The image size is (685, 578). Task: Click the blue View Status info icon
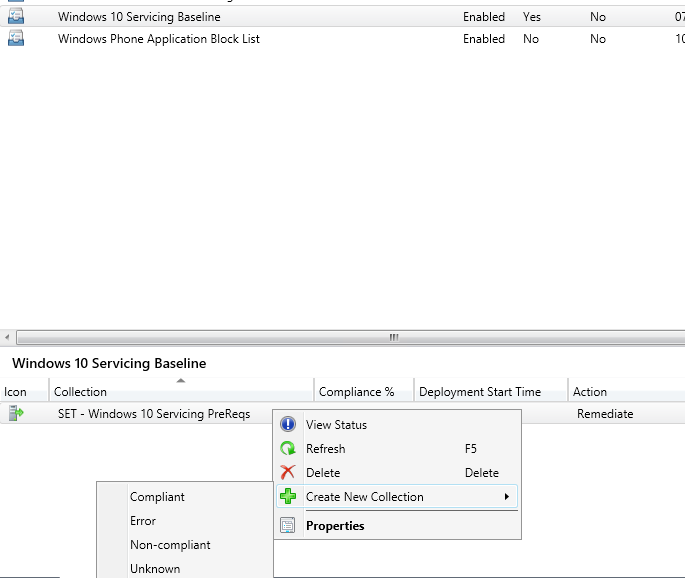click(x=288, y=424)
